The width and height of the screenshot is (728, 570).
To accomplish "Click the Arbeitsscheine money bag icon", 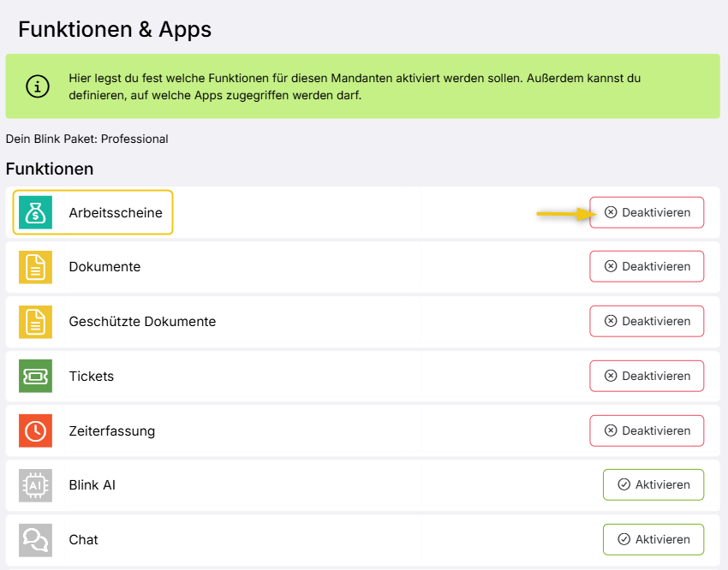I will tap(35, 213).
